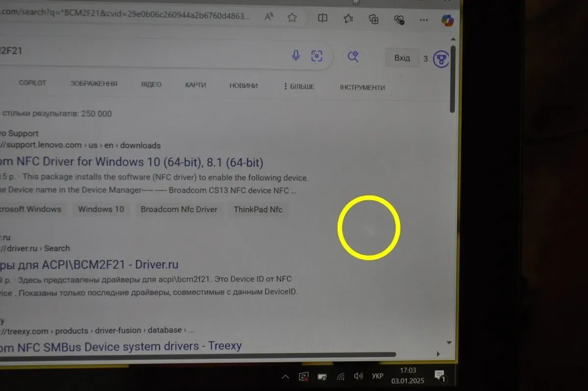Open Split screen view in Edge
Image resolution: width=588 pixels, height=391 pixels.
click(322, 18)
